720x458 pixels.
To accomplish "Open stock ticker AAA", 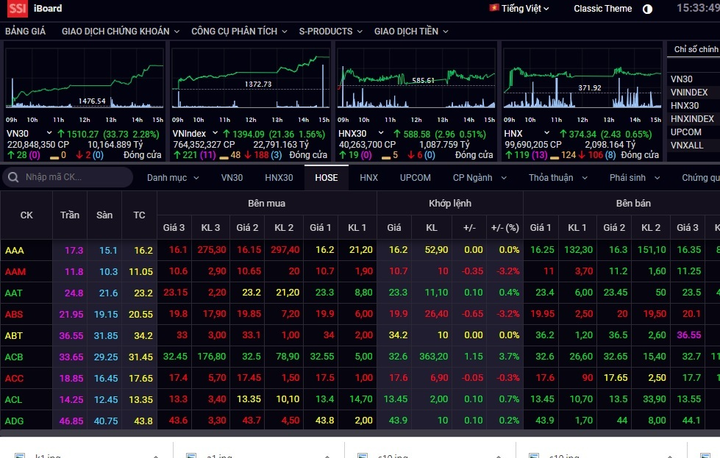I will click(14, 250).
